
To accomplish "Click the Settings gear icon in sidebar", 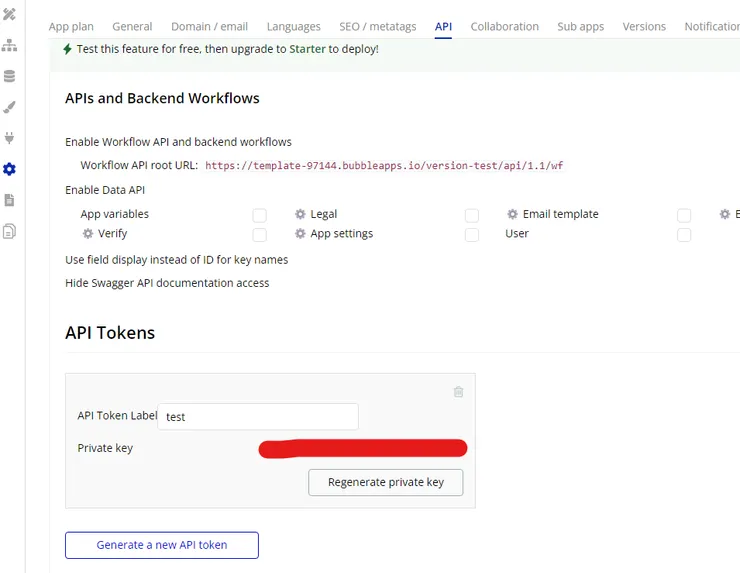I will [x=10, y=169].
